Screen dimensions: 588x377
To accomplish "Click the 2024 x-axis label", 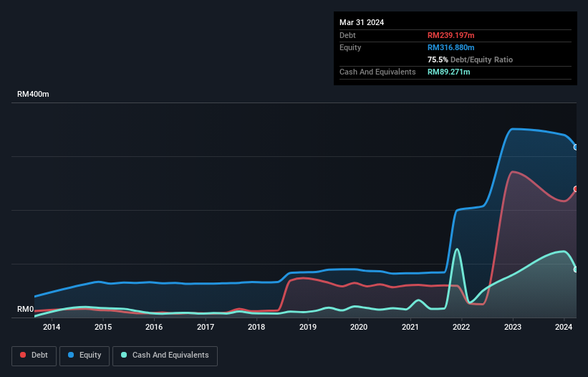I will [564, 327].
